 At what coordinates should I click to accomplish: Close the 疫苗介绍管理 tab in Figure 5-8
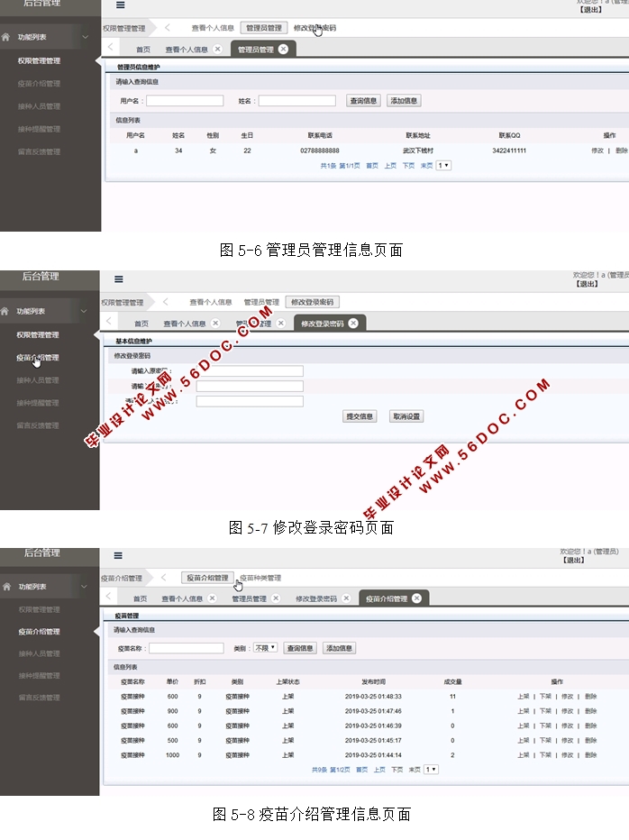[417, 598]
